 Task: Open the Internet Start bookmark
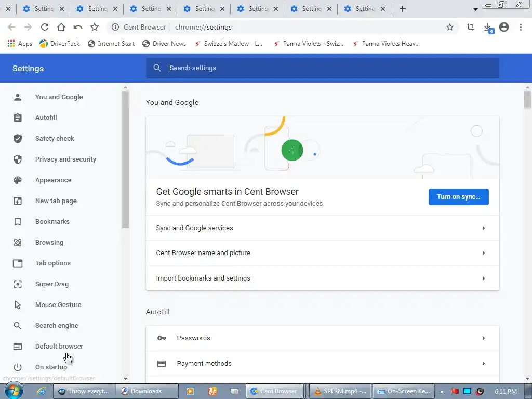point(111,44)
